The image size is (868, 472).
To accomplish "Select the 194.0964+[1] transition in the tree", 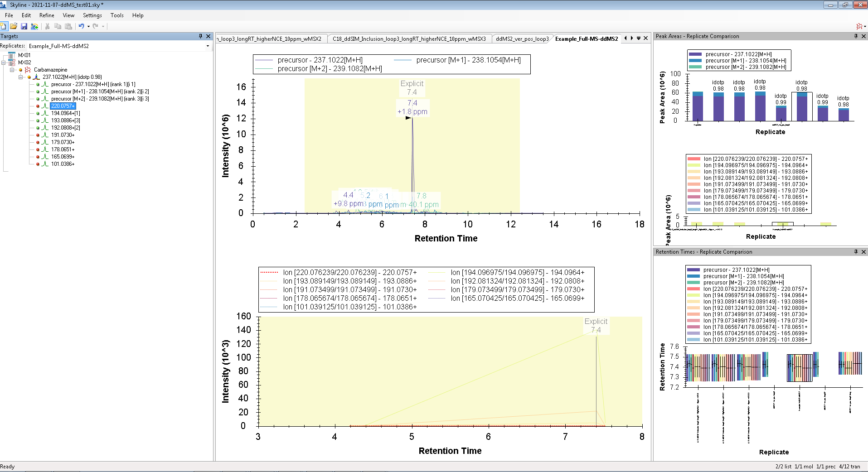I will pyautogui.click(x=65, y=113).
